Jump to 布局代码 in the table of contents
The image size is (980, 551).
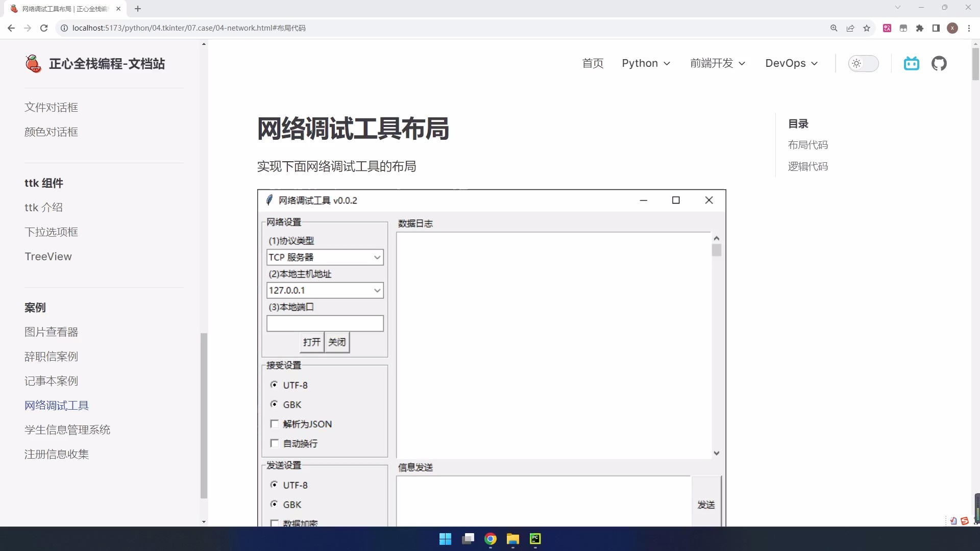[808, 145]
